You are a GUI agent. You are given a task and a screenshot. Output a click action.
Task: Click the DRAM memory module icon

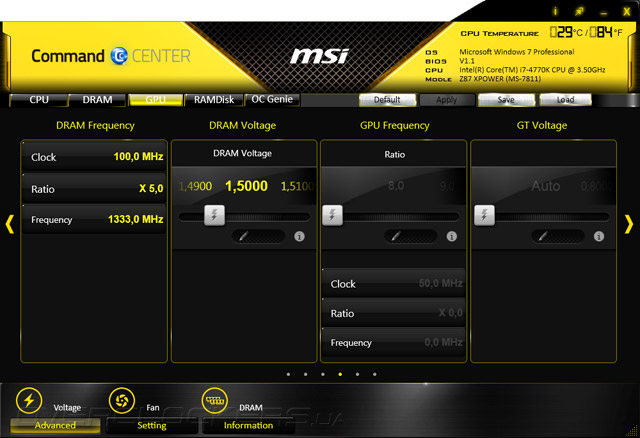click(x=215, y=400)
